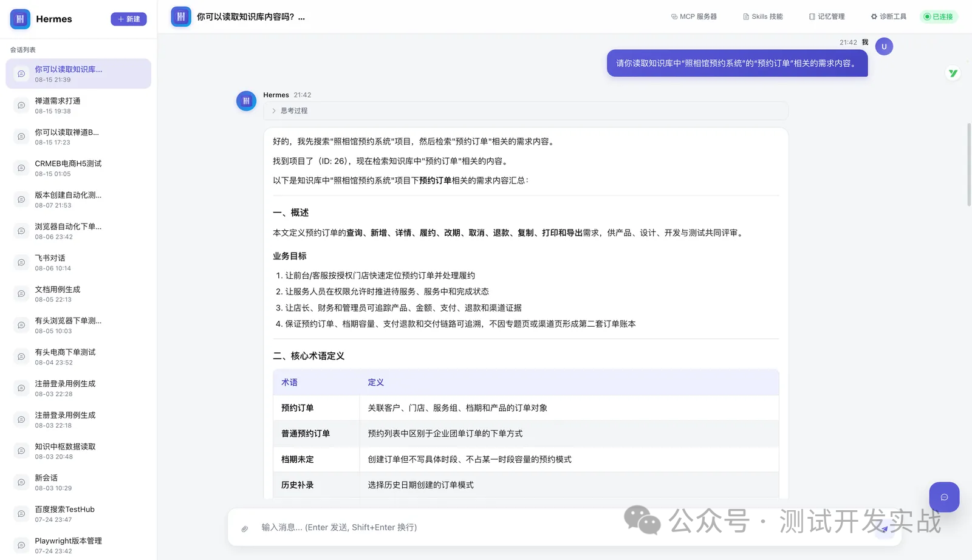Open 记忆管理 panel
Screen dimensions: 972x560
pyautogui.click(x=827, y=16)
